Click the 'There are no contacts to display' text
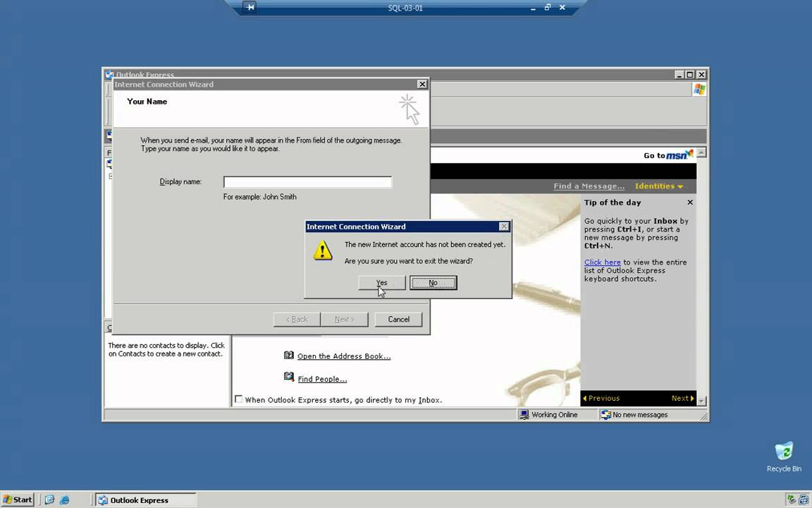This screenshot has width=812, height=508. tap(166, 349)
